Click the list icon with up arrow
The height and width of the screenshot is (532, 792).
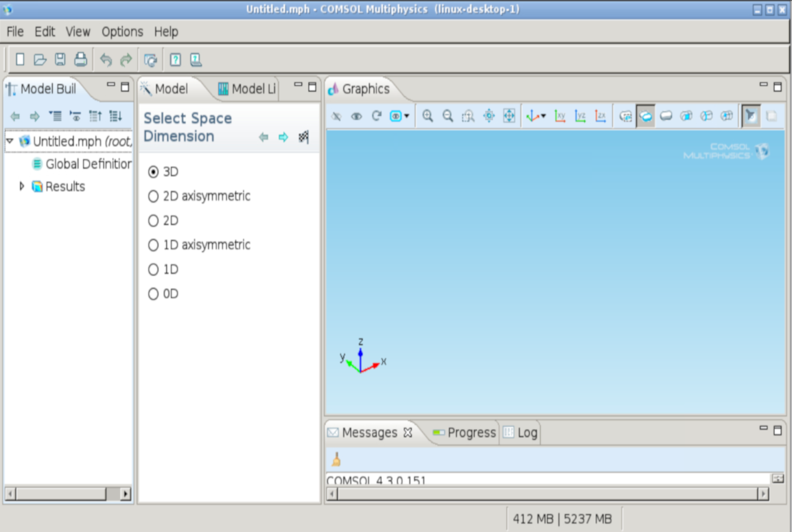coord(95,116)
